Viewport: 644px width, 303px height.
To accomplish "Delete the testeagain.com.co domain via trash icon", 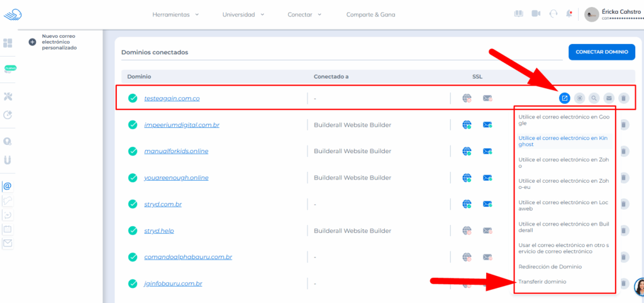I will coord(623,98).
